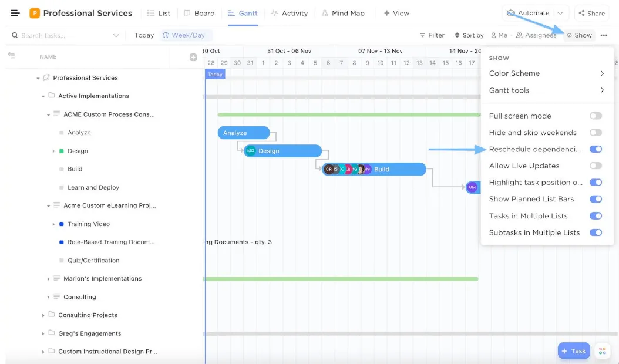Switch to Board view tab
Screen dimensions: 619x364
pos(199,13)
